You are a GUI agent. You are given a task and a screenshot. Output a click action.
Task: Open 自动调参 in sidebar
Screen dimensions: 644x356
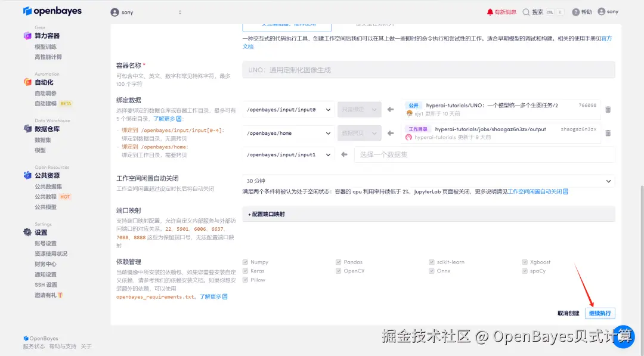pos(45,94)
